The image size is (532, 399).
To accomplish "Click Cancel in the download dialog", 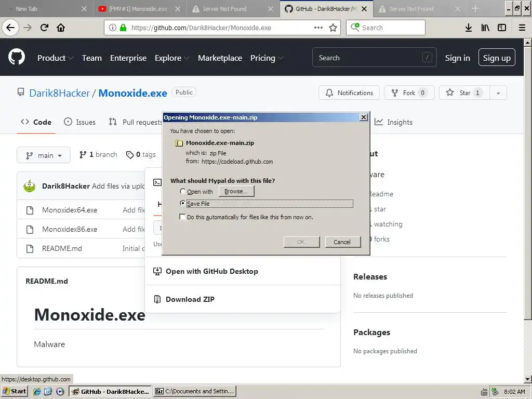I will tap(342, 242).
